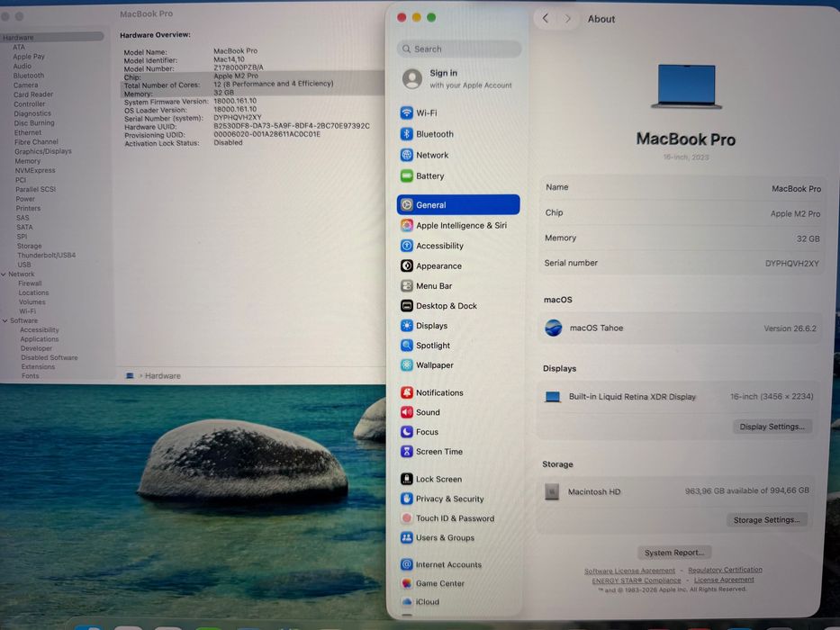Select Audio in System Information sidebar
The image size is (840, 630).
(x=22, y=66)
